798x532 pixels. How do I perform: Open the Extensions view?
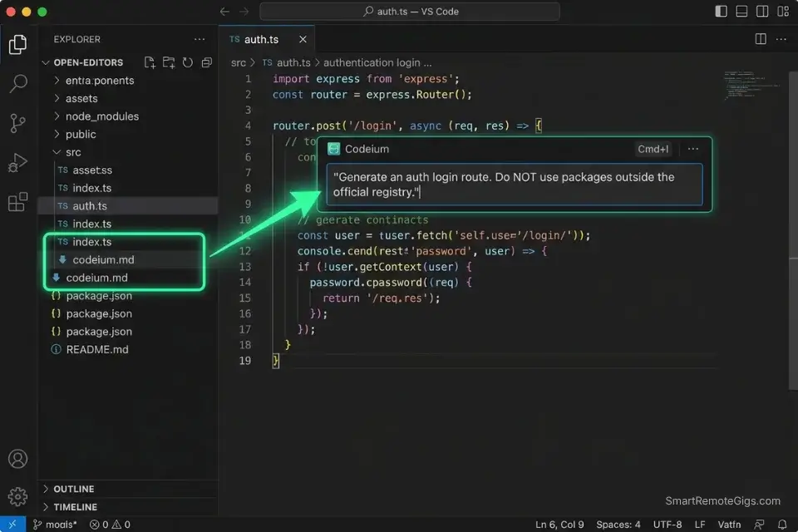click(x=18, y=202)
